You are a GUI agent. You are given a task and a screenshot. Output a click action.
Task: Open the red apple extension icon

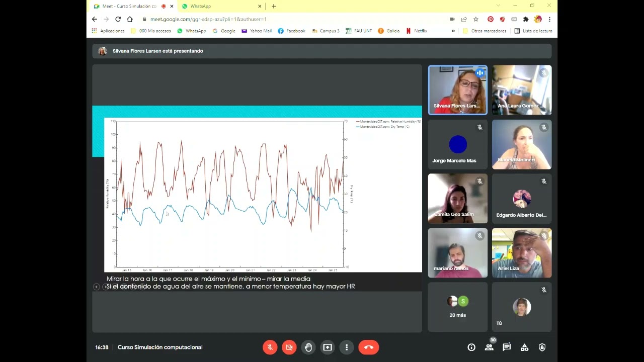(x=502, y=19)
